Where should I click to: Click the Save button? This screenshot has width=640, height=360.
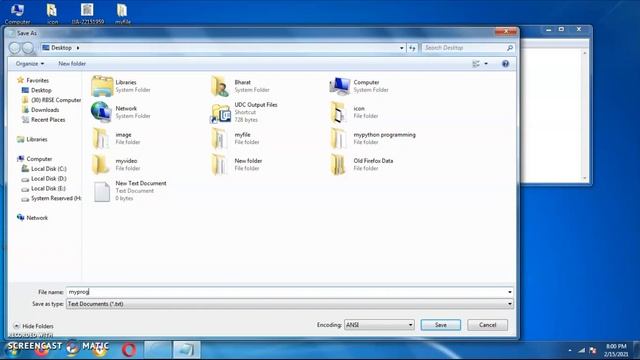[x=440, y=325]
